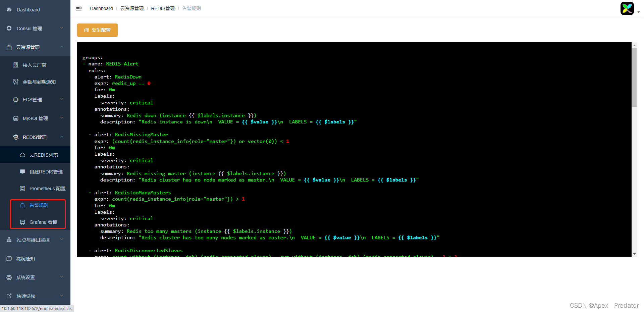Open Prometheus 配置 menu item
Viewport: 644px width, 312px height.
pyautogui.click(x=35, y=189)
